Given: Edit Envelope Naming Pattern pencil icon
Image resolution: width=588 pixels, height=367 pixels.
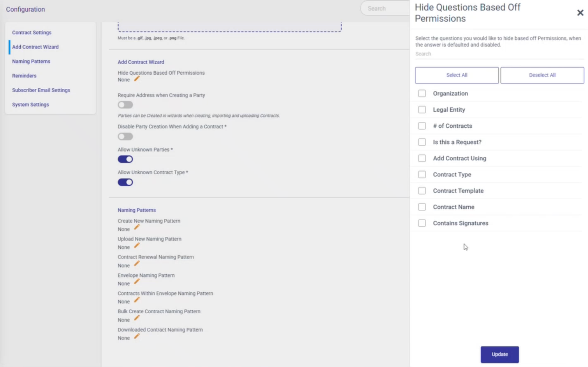Looking at the screenshot, I should tap(137, 281).
